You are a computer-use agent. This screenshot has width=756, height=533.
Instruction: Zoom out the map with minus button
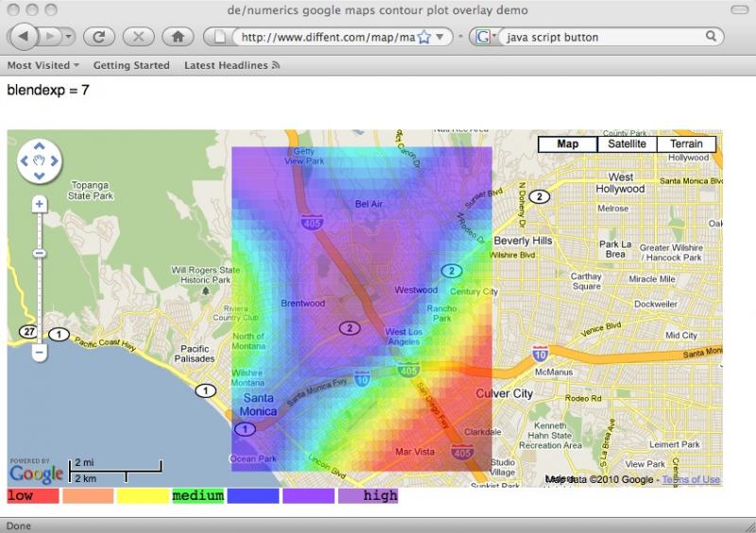pos(39,352)
